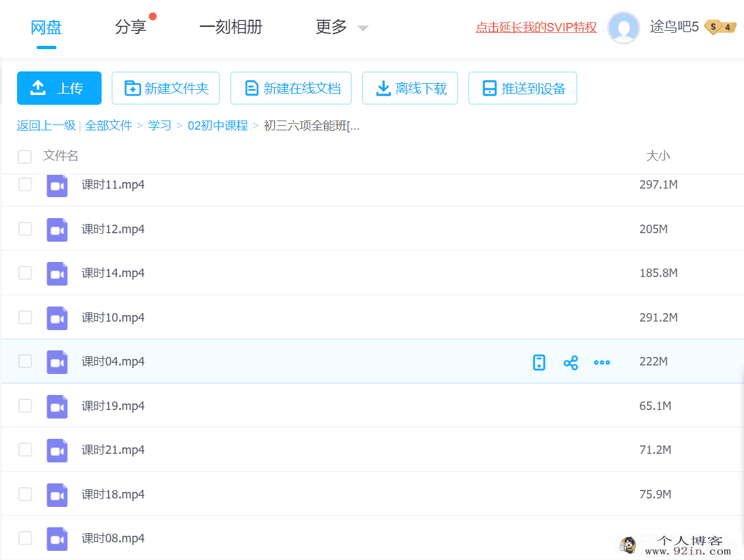This screenshot has width=744, height=560.
Task: Open file 课时10.mp4
Action: 113,317
